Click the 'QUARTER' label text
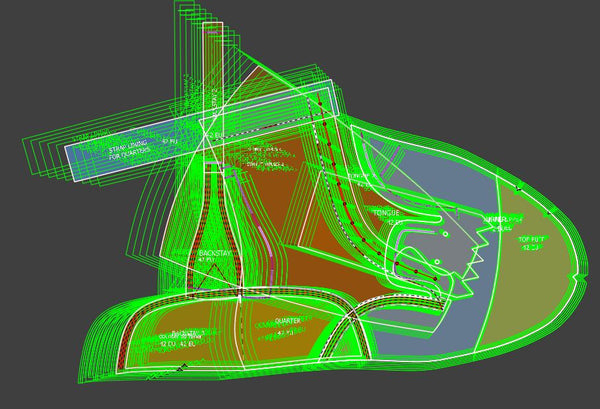The image size is (600, 409). (288, 321)
